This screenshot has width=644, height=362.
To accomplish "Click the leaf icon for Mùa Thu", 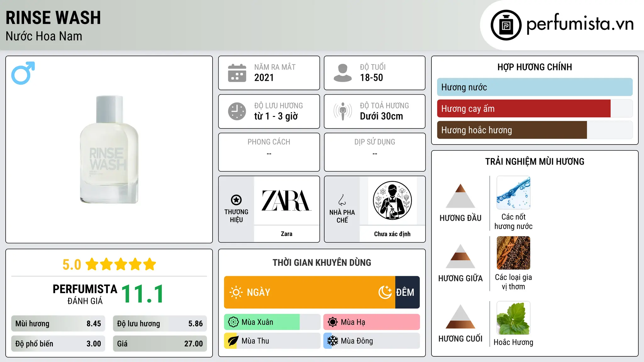I will tap(233, 341).
